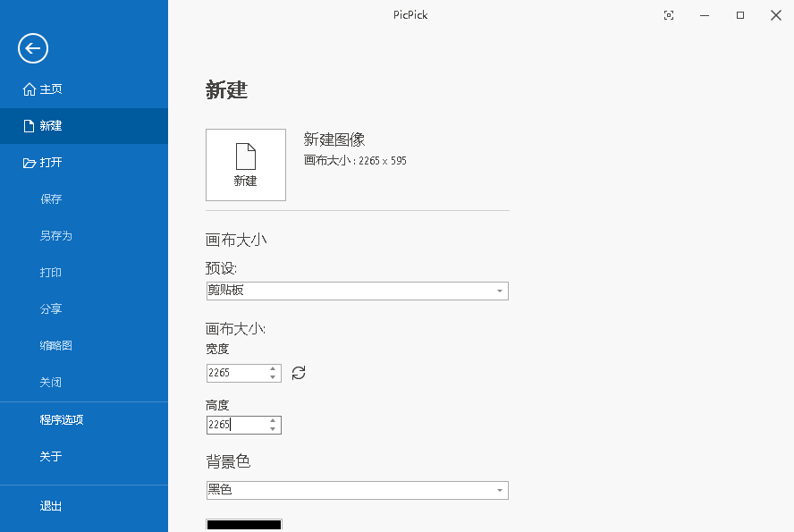Click the black background color swatch
This screenshot has width=794, height=532.
coord(243,526)
